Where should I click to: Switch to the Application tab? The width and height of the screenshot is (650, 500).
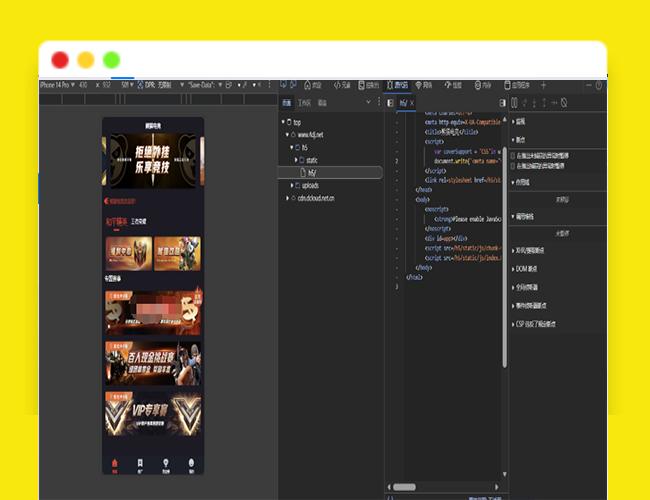click(x=517, y=85)
